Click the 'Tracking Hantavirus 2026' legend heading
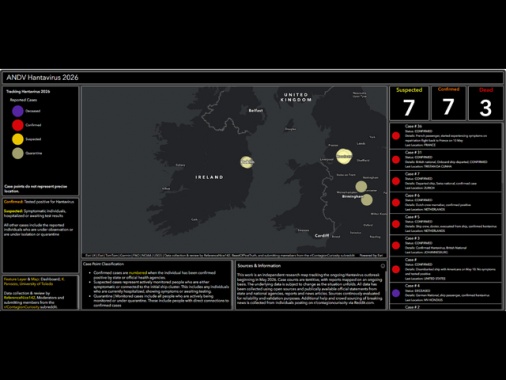Screen dimensions: 506x380 [x=28, y=91]
